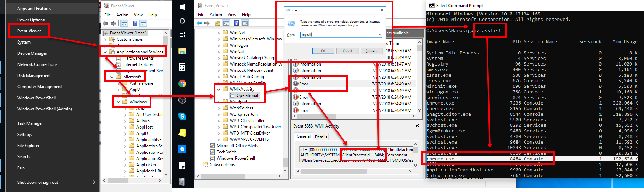Click the blue Back arrow in the WMI-Activity Event Viewer
644x192 pixels.
199,23
